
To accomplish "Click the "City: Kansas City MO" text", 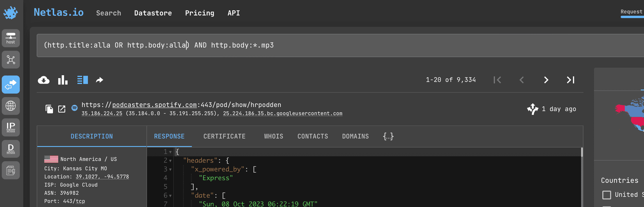I will coord(76,169).
